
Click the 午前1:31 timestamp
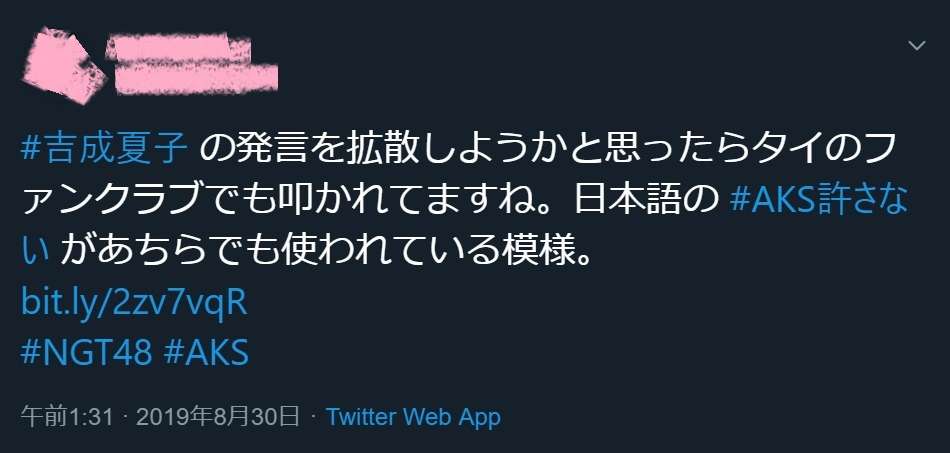[67, 417]
